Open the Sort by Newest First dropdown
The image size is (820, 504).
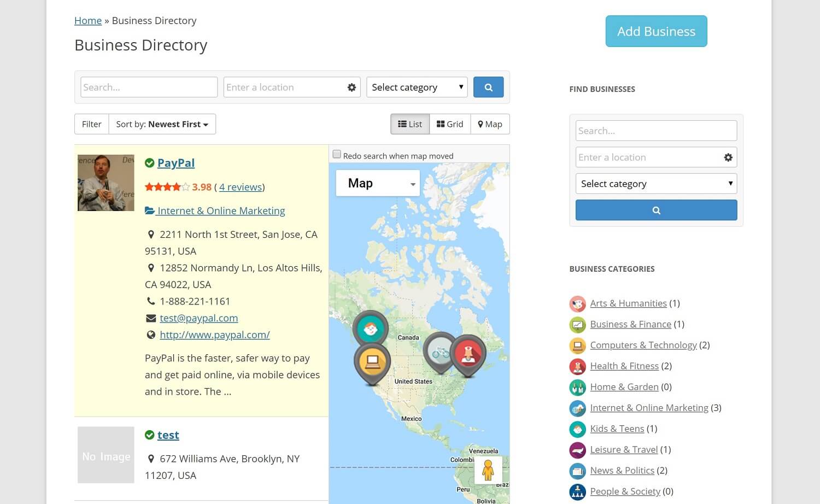point(162,124)
